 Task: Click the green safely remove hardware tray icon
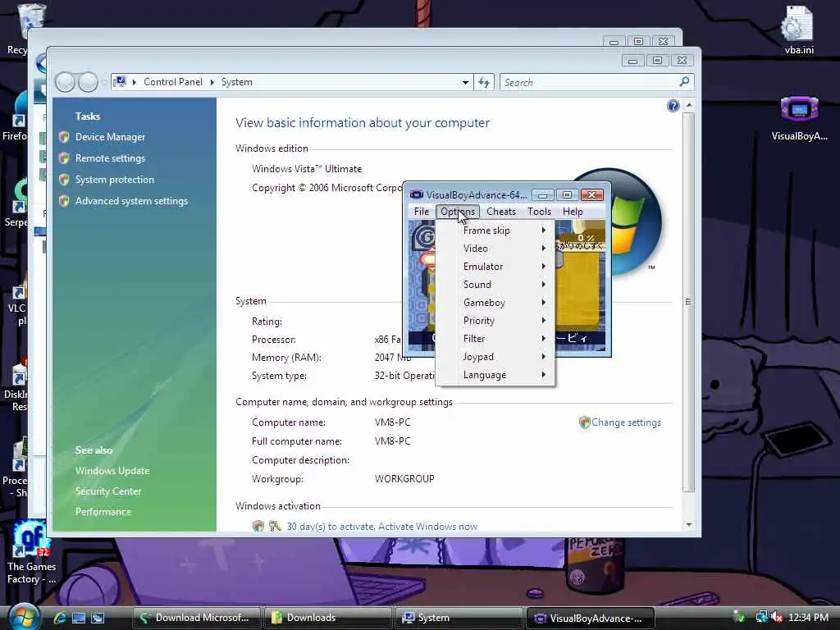pyautogui.click(x=739, y=617)
